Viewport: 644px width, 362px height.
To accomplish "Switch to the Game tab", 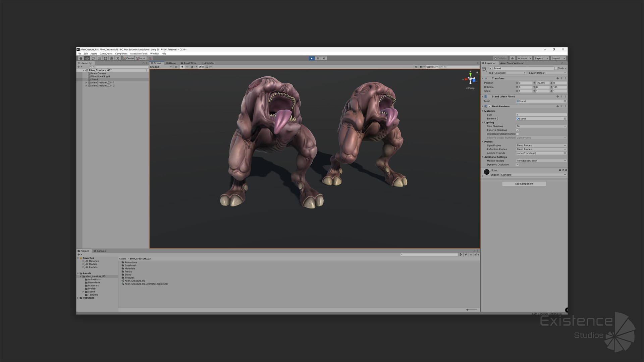I will [171, 63].
